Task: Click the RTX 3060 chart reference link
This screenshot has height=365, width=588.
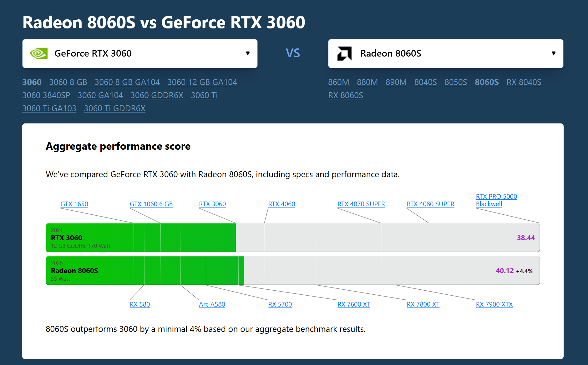Action: 212,204
